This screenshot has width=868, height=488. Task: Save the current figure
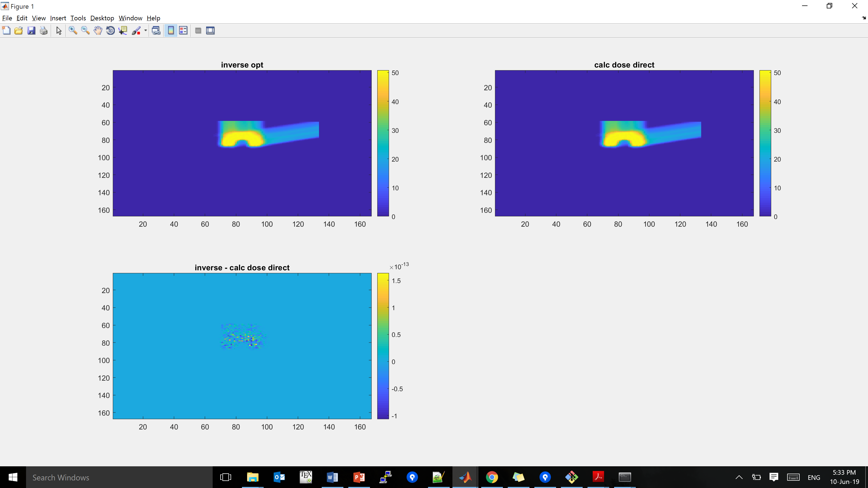31,30
